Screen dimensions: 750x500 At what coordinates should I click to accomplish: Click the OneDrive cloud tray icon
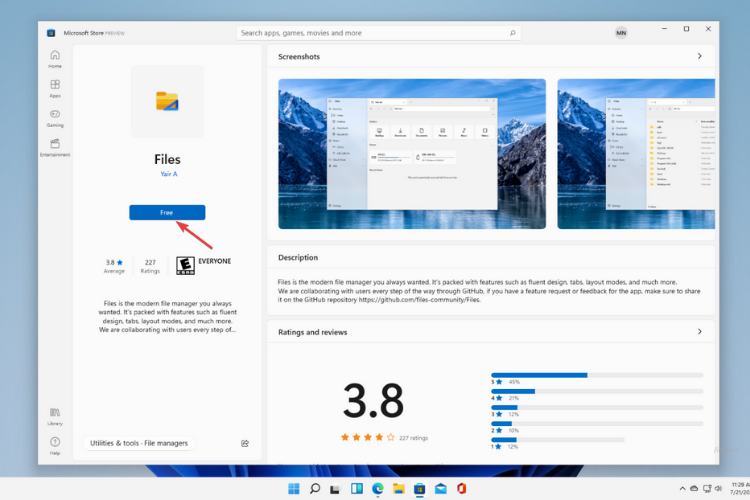click(x=694, y=489)
